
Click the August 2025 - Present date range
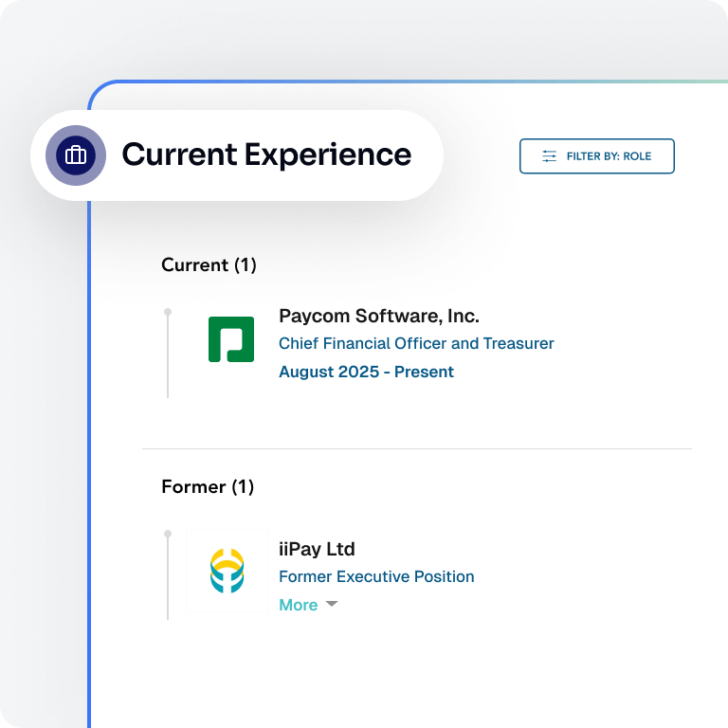click(x=366, y=372)
